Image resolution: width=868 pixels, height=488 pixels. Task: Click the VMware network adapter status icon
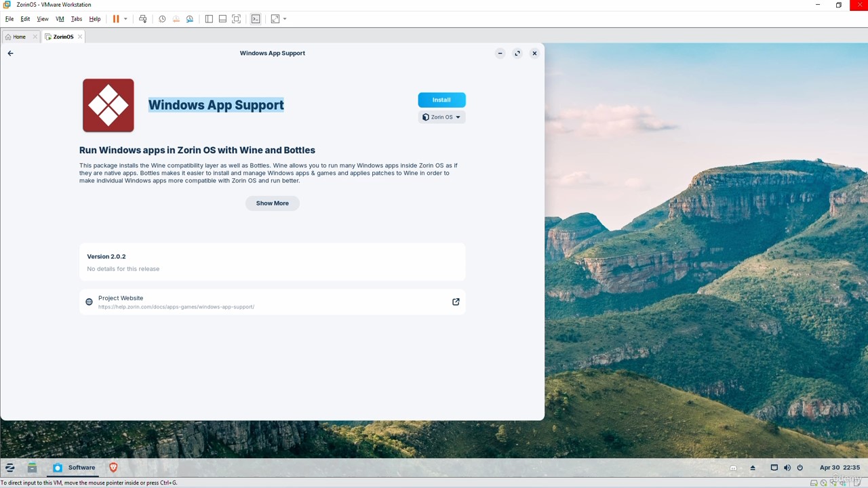tap(833, 483)
